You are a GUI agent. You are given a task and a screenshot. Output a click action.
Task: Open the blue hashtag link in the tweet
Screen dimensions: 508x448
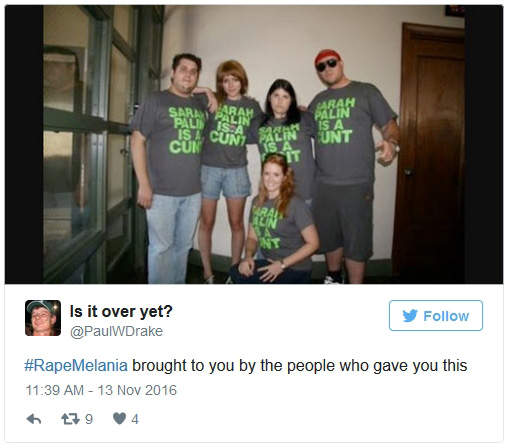[x=76, y=366]
